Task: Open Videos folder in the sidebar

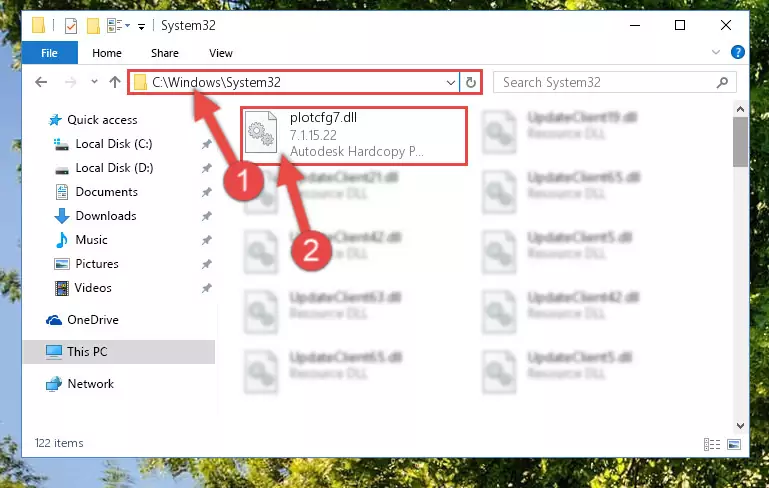Action: click(x=93, y=288)
